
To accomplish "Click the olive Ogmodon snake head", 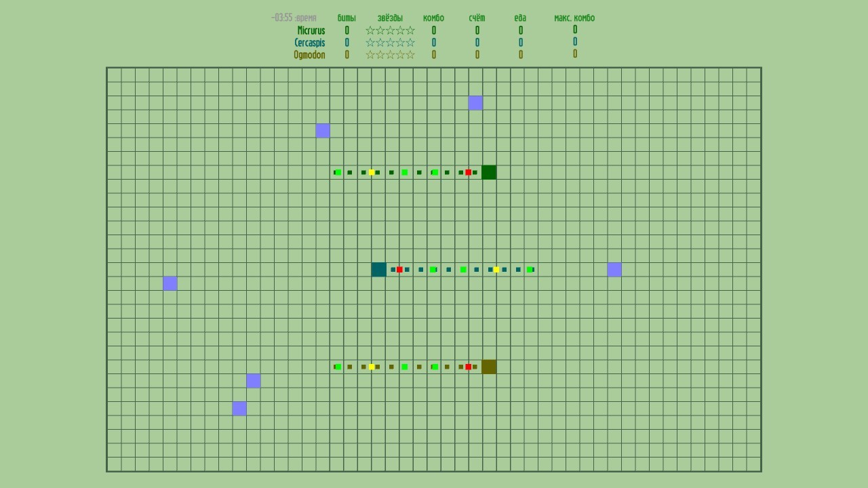I will [x=489, y=367].
